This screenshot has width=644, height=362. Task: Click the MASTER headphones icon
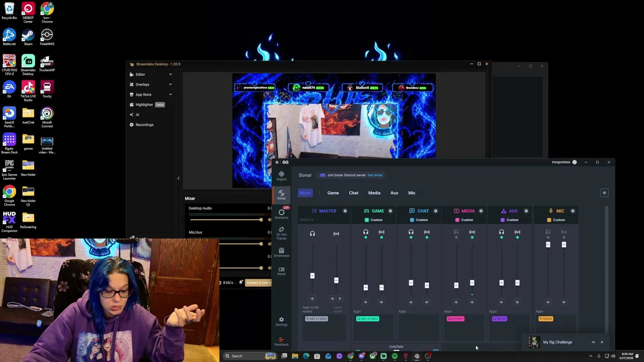click(x=312, y=233)
